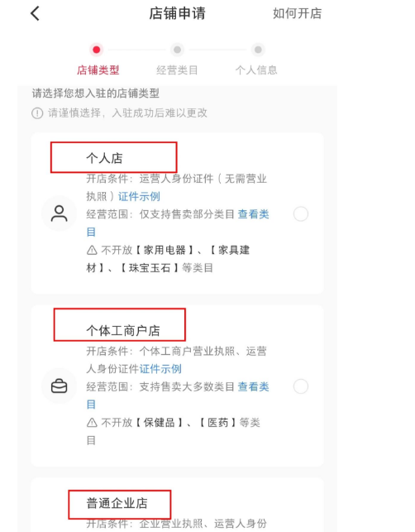
Task: Open 证件示例 link under 个体工商户店
Action: [160, 369]
